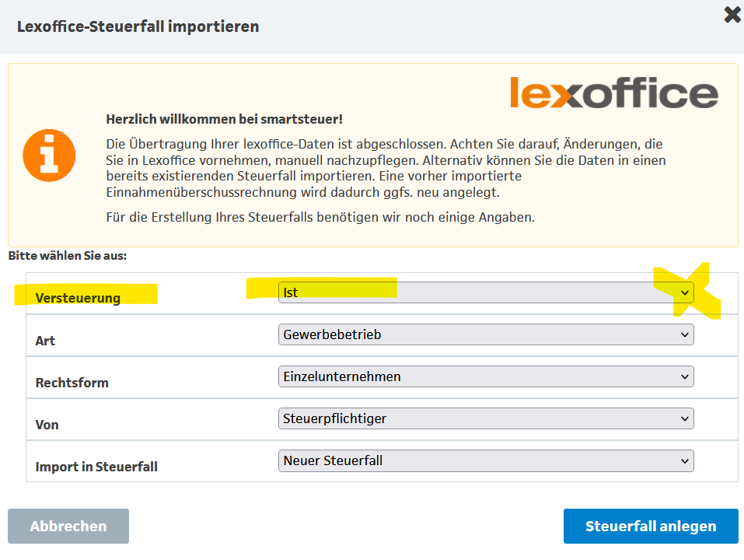
Task: Open the Rechtsform dropdown showing Einzelunternehmen
Action: [485, 376]
